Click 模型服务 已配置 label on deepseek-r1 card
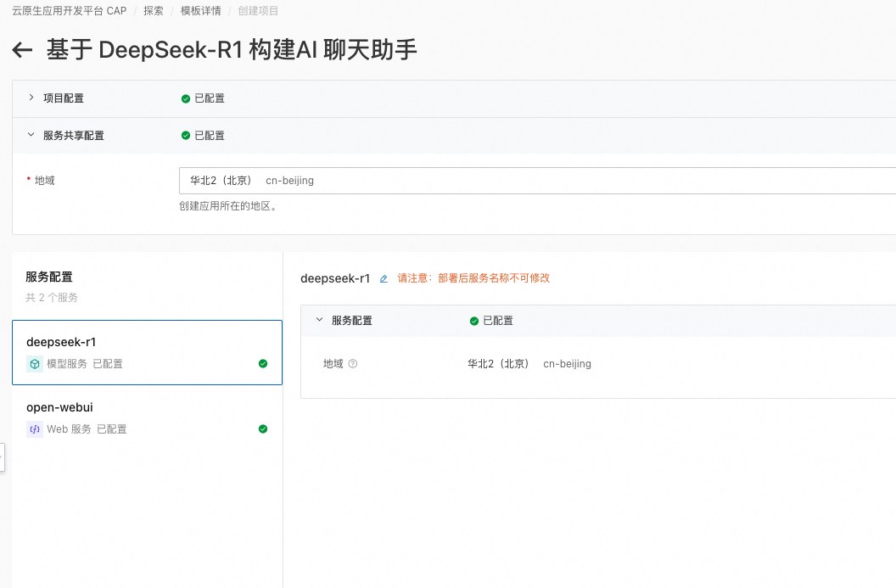896x588 pixels. 85,364
